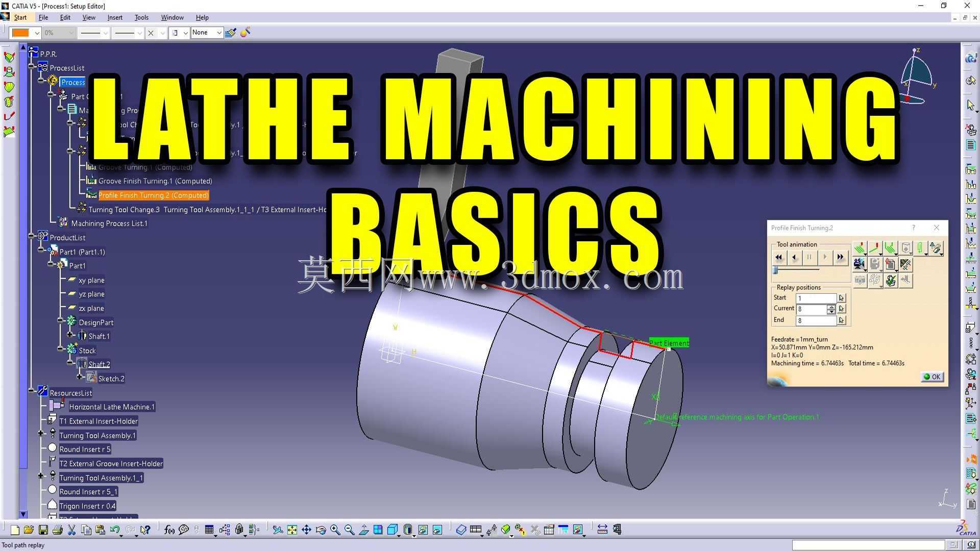Click the orange graphic color swatch
The height and width of the screenshot is (551, 980).
pos(20,33)
